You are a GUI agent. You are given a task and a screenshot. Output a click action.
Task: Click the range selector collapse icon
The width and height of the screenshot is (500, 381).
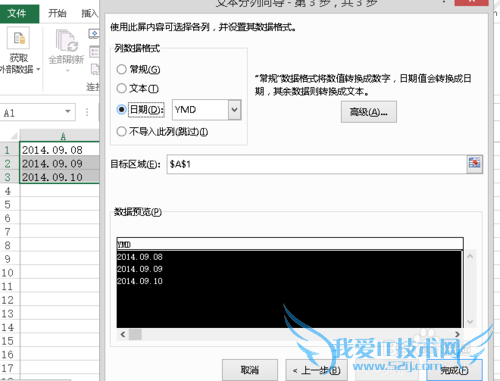(475, 163)
